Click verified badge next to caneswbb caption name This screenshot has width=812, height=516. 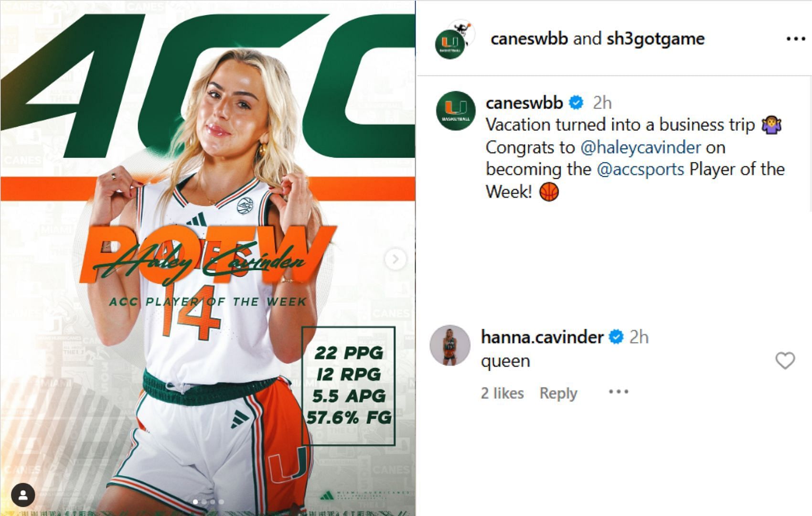click(577, 102)
